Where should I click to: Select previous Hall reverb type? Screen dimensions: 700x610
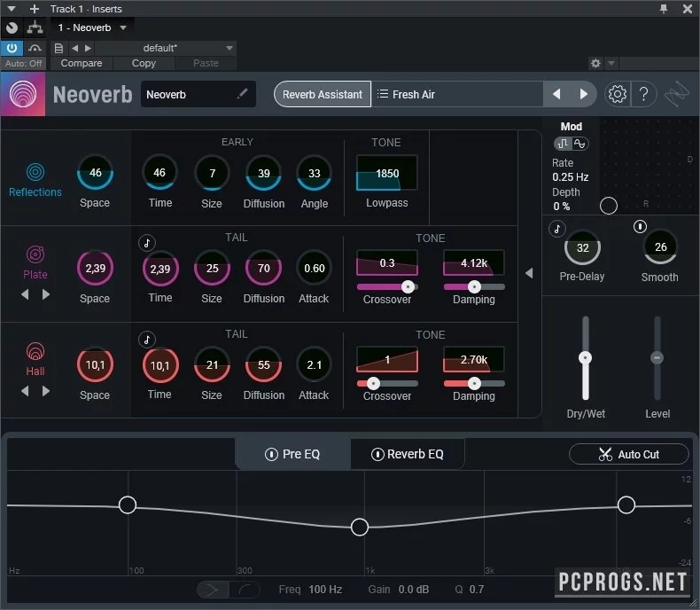(x=25, y=391)
